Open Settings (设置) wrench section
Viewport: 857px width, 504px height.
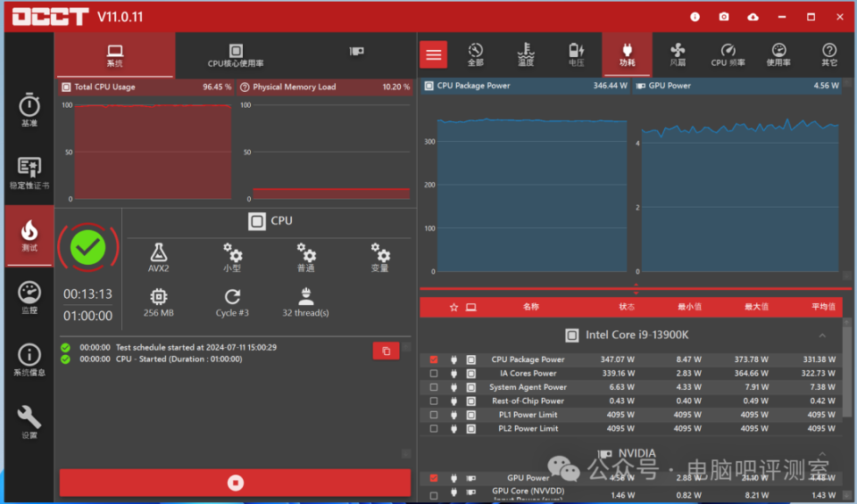(x=29, y=422)
